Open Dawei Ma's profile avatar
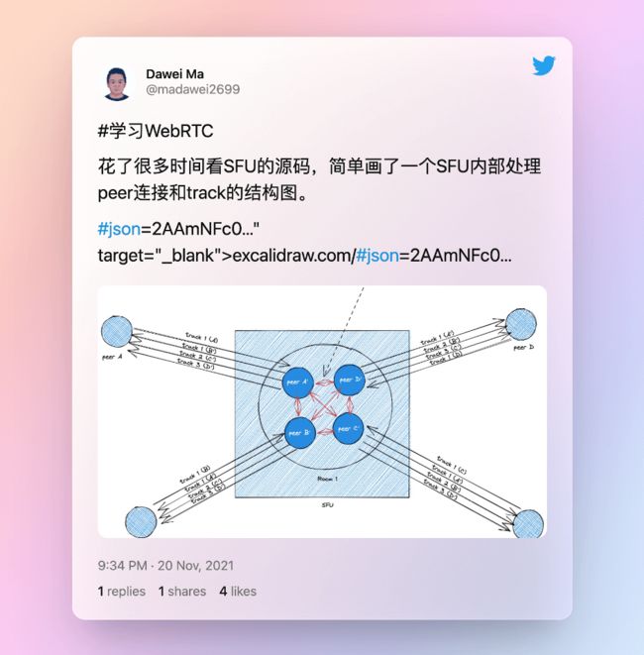 (x=117, y=82)
